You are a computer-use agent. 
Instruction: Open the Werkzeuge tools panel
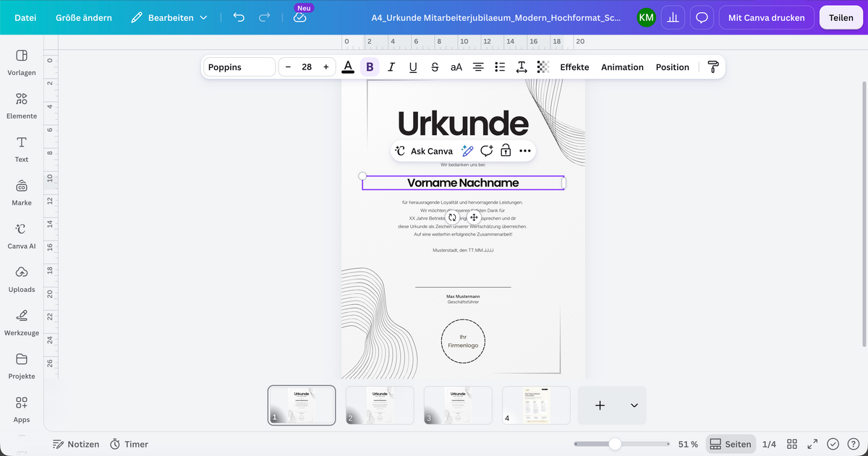[x=22, y=322]
